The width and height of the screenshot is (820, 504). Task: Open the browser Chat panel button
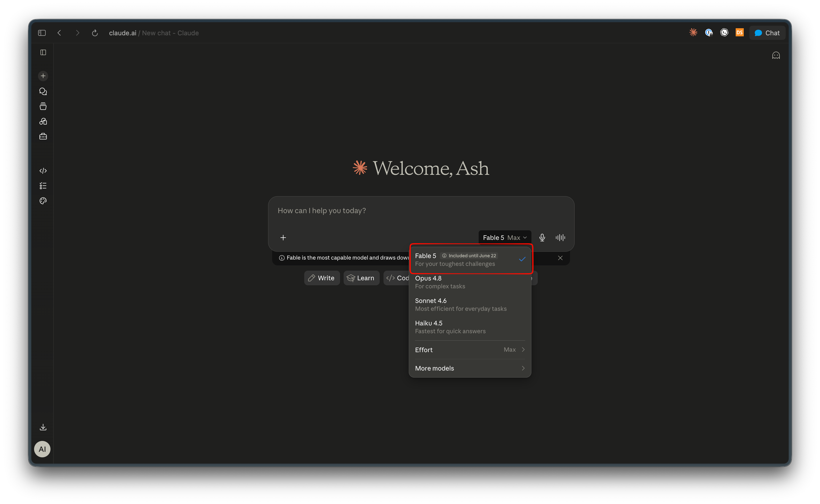click(767, 33)
